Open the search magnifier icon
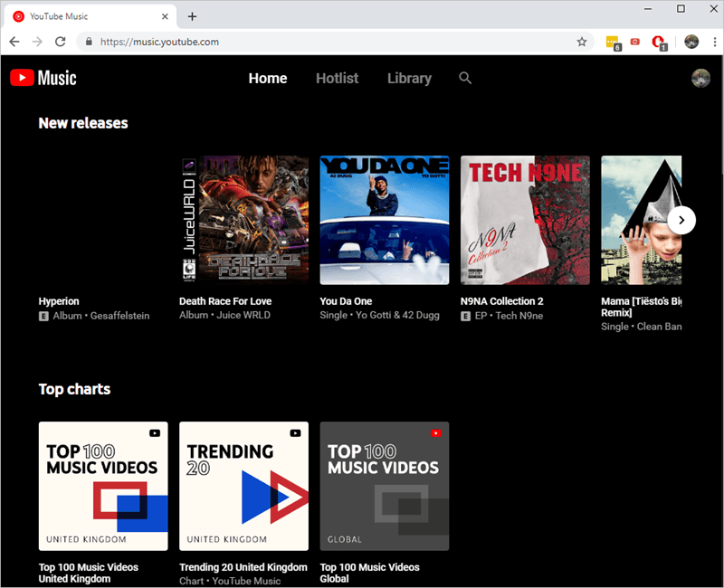Screen dimensions: 724x588 click(465, 78)
